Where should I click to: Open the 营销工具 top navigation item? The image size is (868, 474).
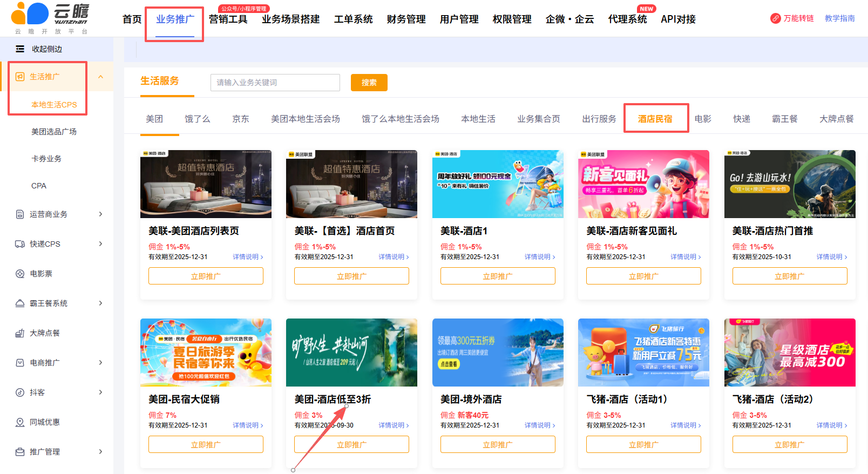point(228,19)
